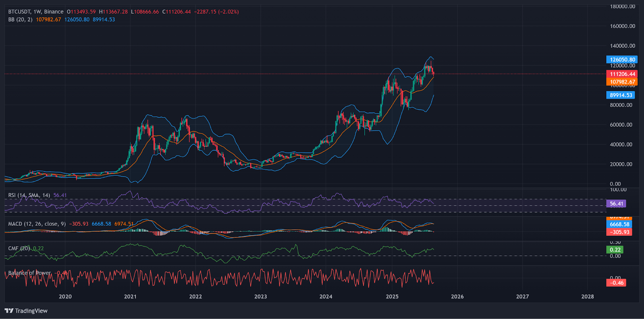Click the 2026 label on time axis
The image size is (644, 319).
(457, 296)
